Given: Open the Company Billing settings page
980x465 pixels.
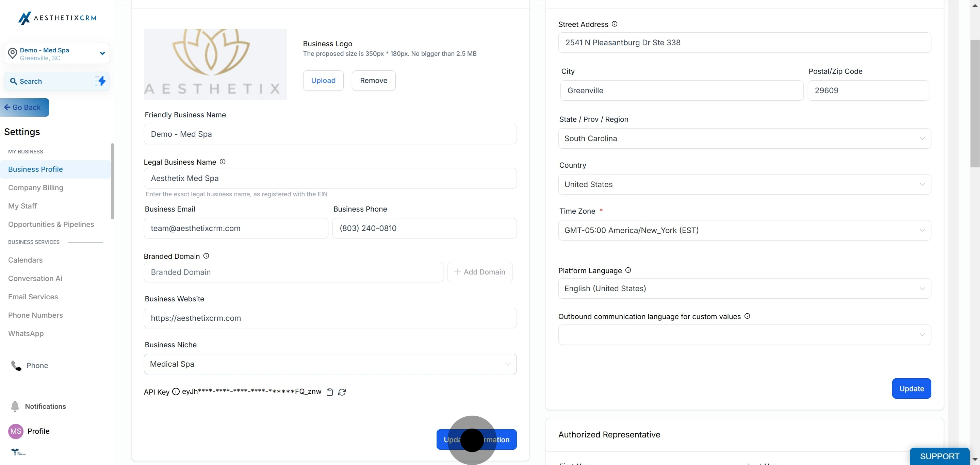Looking at the screenshot, I should (x=36, y=187).
